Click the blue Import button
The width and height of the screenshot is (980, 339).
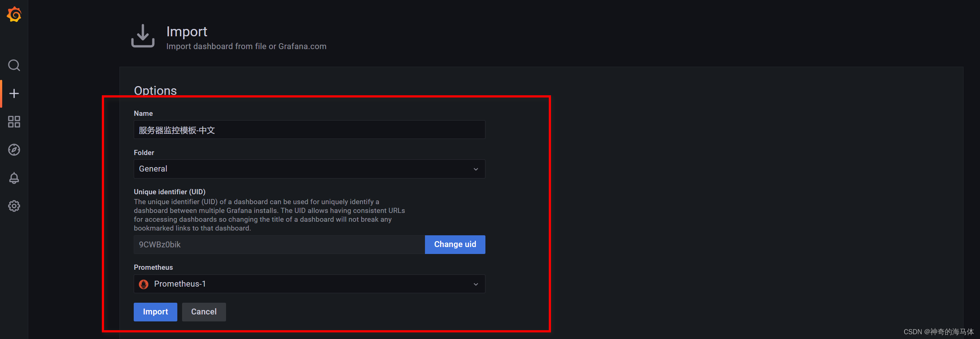[155, 312]
